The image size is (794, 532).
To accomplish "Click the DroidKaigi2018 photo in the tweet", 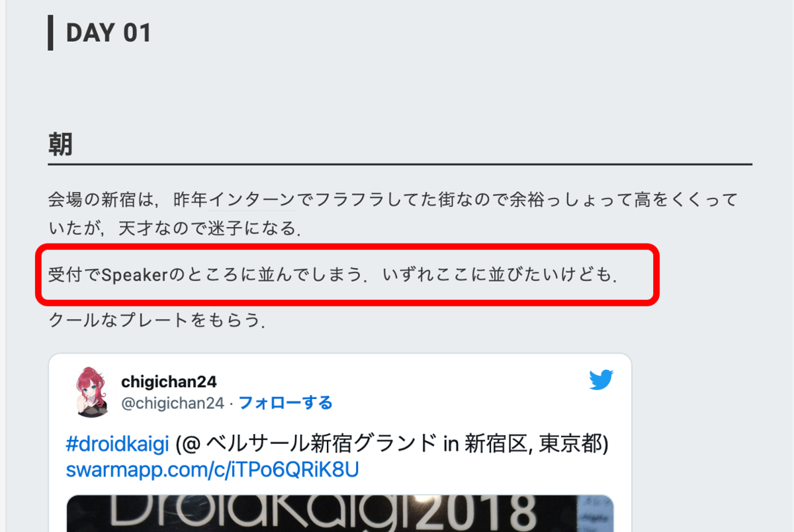I will coord(340,513).
